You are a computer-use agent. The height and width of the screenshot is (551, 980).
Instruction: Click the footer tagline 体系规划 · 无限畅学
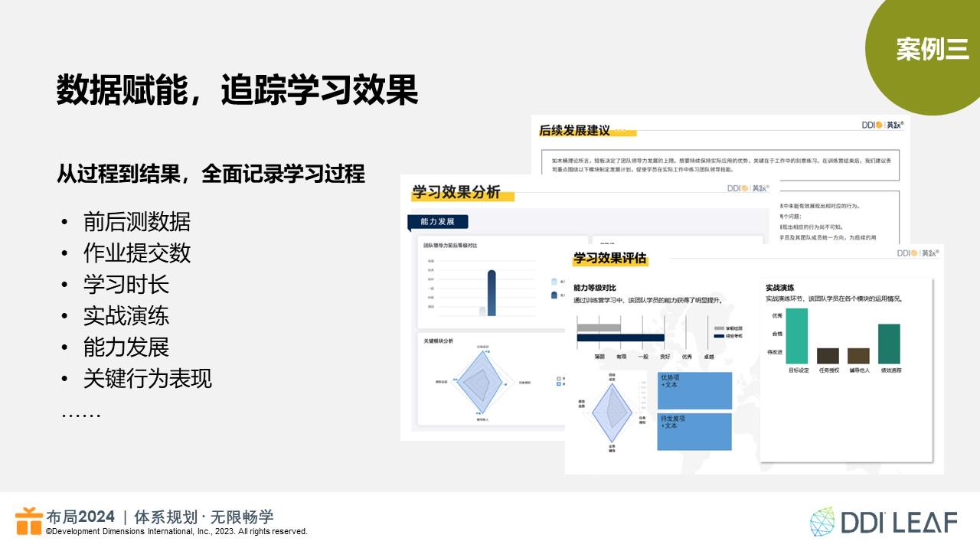(204, 517)
